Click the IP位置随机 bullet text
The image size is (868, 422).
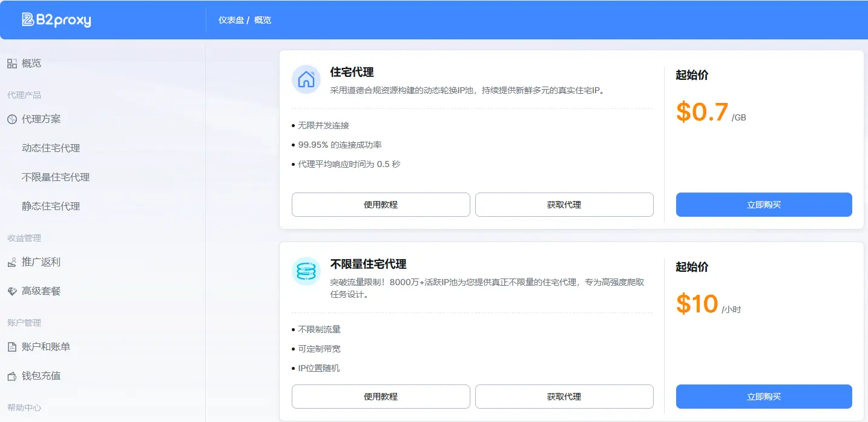click(x=319, y=368)
